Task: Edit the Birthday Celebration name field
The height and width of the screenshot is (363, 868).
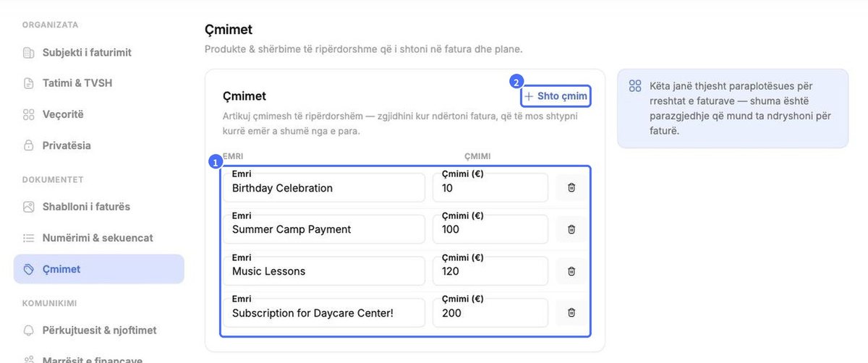Action: [x=324, y=188]
